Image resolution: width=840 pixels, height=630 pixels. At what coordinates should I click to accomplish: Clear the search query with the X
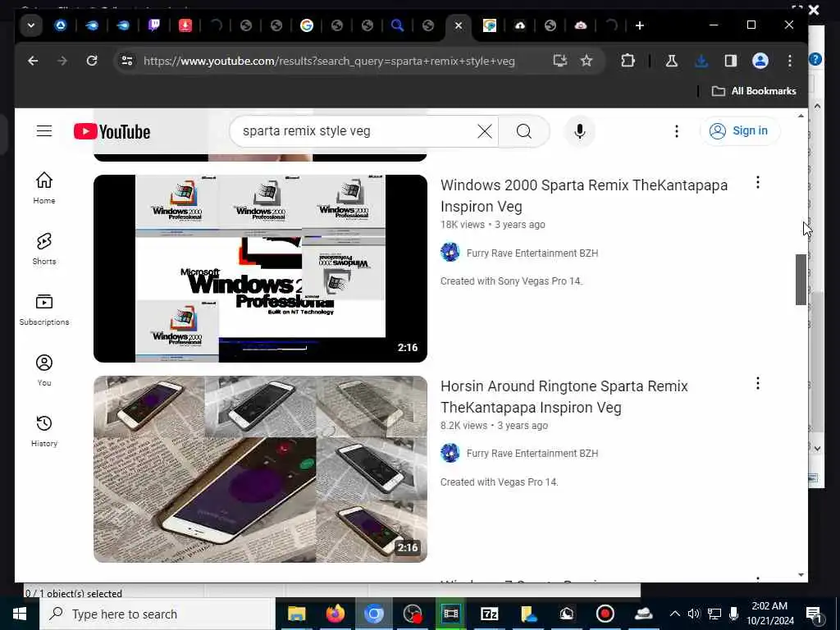coord(484,131)
